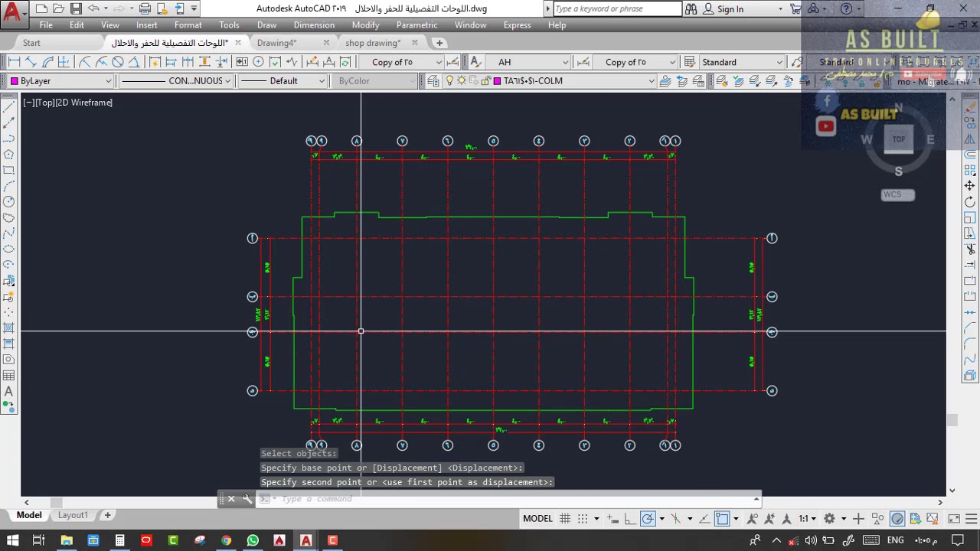The width and height of the screenshot is (980, 551).
Task: Select the Rotate tool in modify toolbar
Action: (970, 202)
